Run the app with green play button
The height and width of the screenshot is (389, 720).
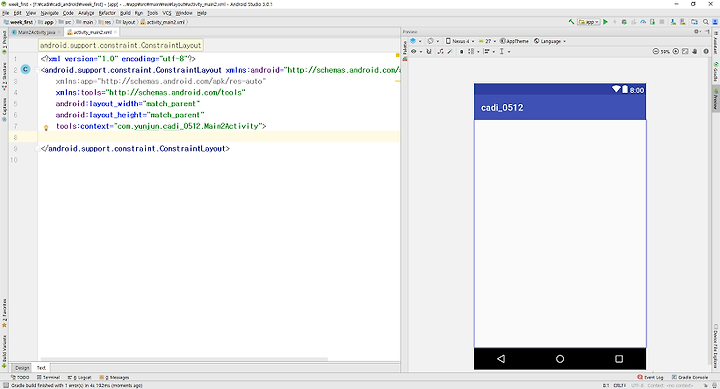tap(605, 22)
